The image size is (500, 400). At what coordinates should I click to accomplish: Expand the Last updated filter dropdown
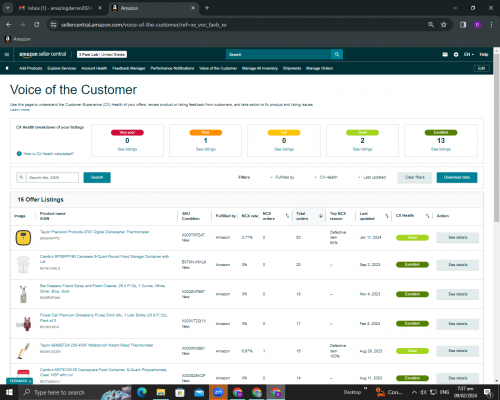pyautogui.click(x=372, y=177)
